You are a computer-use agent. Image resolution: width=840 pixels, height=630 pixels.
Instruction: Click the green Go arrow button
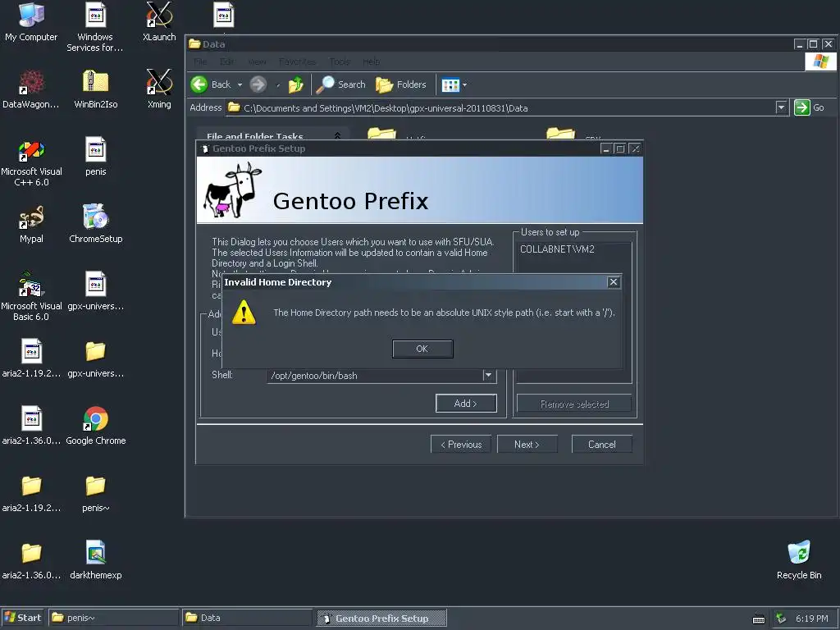(802, 107)
